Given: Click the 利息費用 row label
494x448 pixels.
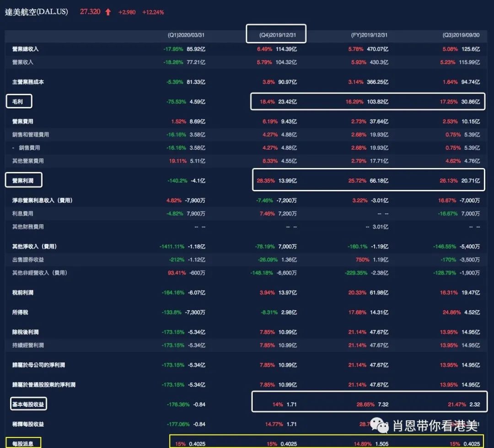Looking at the screenshot, I should [x=23, y=214].
